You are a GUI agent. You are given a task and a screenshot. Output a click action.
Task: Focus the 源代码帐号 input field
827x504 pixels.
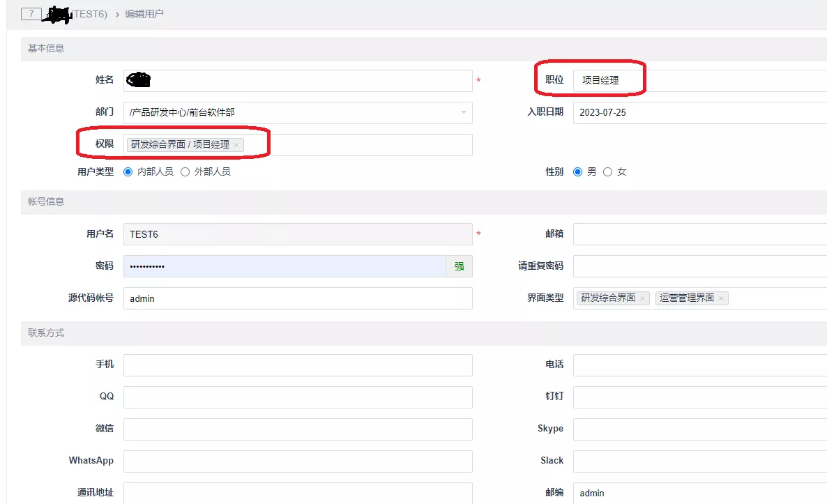298,298
